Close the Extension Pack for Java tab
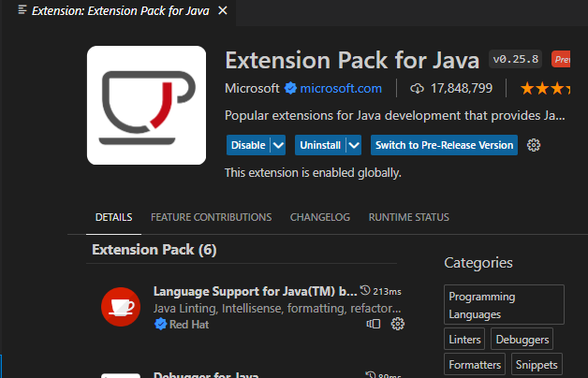 223,10
